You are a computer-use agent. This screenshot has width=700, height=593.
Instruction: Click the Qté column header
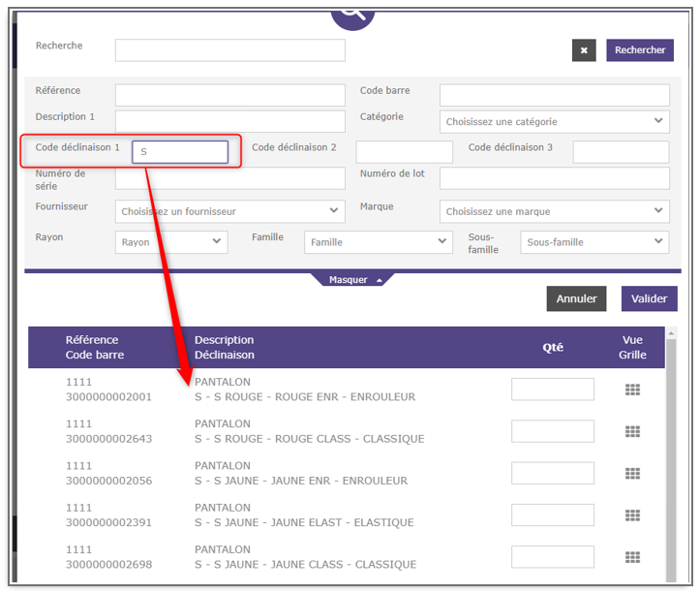pyautogui.click(x=553, y=347)
